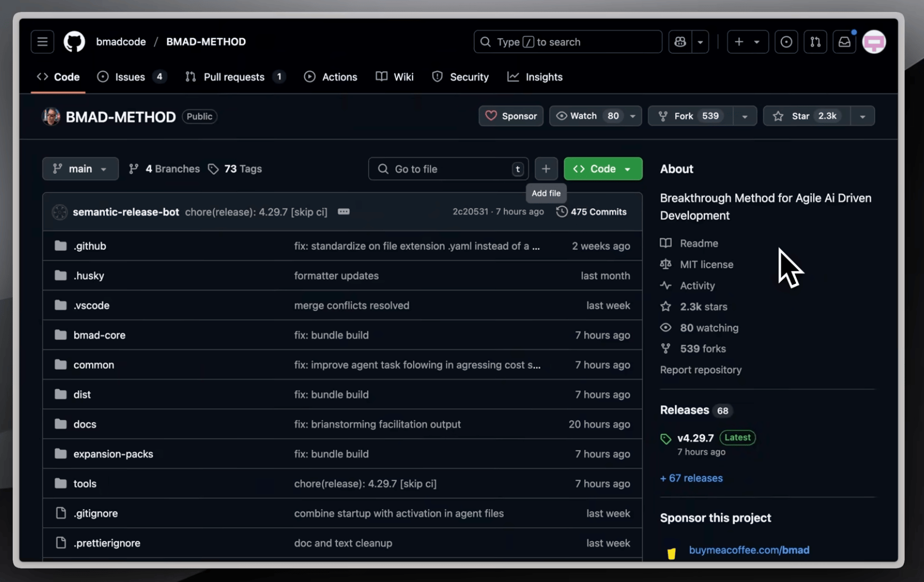Screen dimensions: 924x582
Task: Open the .github folder
Action: click(90, 246)
